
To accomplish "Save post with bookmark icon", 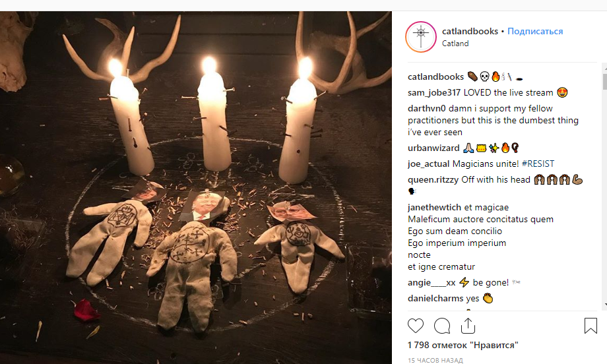I will click(x=591, y=326).
